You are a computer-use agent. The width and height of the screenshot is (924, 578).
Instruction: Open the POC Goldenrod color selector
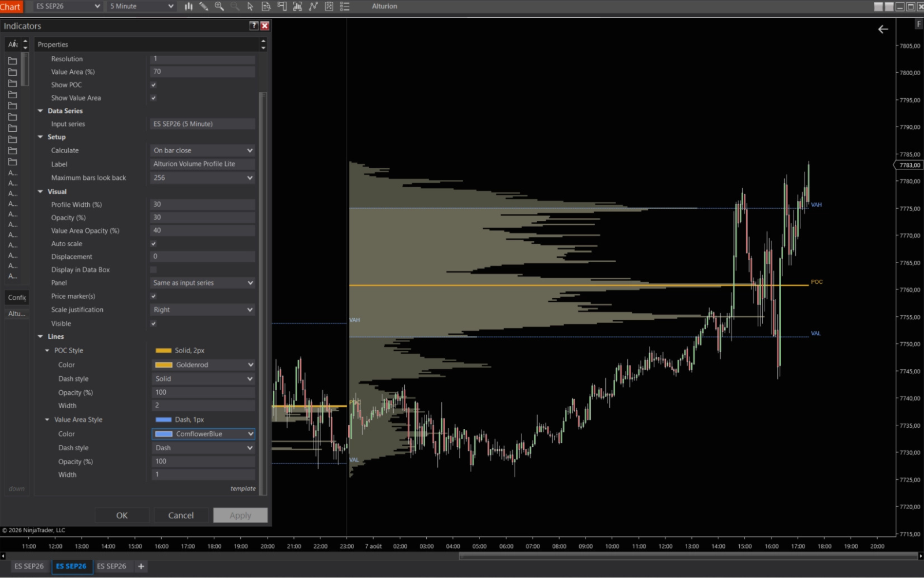pos(203,365)
